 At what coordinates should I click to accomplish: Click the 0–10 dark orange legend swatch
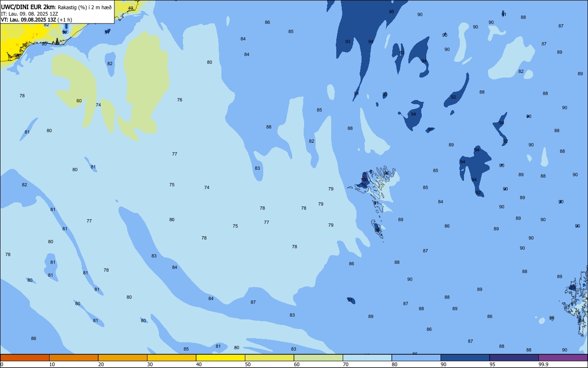click(x=25, y=357)
